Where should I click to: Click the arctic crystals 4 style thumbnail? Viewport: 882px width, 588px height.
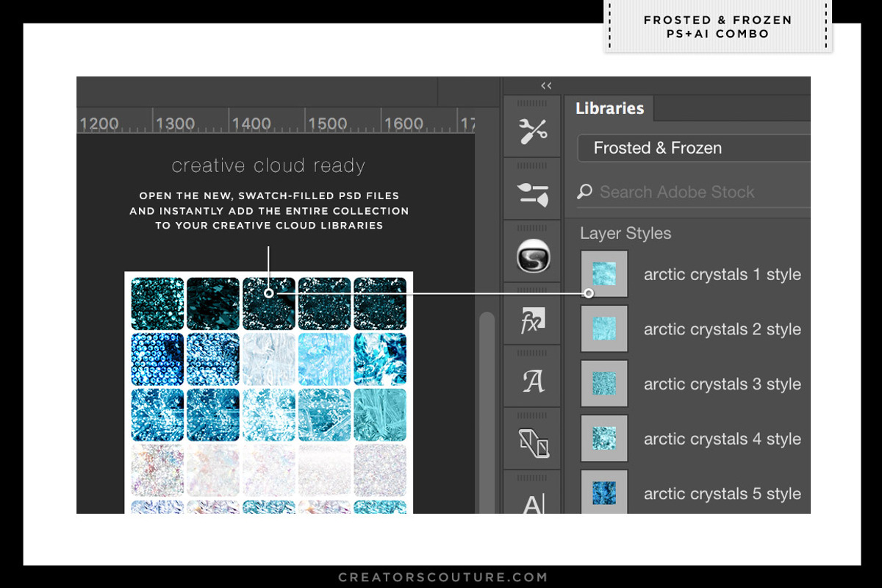(x=603, y=439)
